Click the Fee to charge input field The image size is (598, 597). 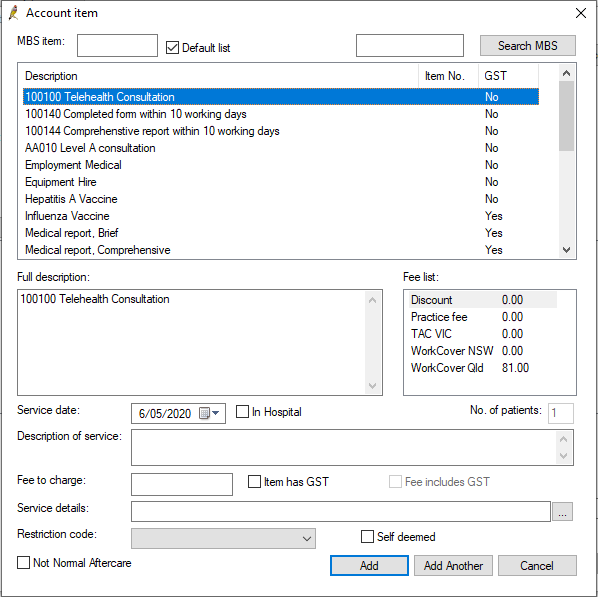(x=182, y=484)
